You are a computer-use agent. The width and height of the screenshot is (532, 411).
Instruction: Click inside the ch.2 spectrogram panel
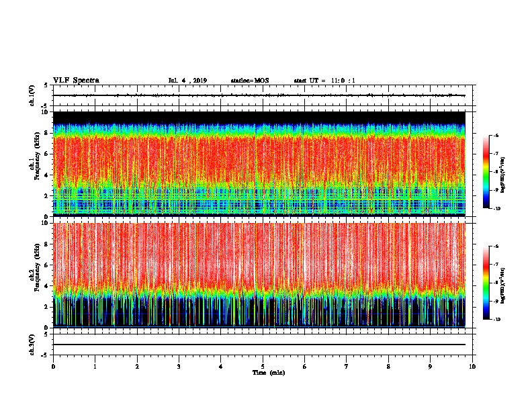(259, 275)
